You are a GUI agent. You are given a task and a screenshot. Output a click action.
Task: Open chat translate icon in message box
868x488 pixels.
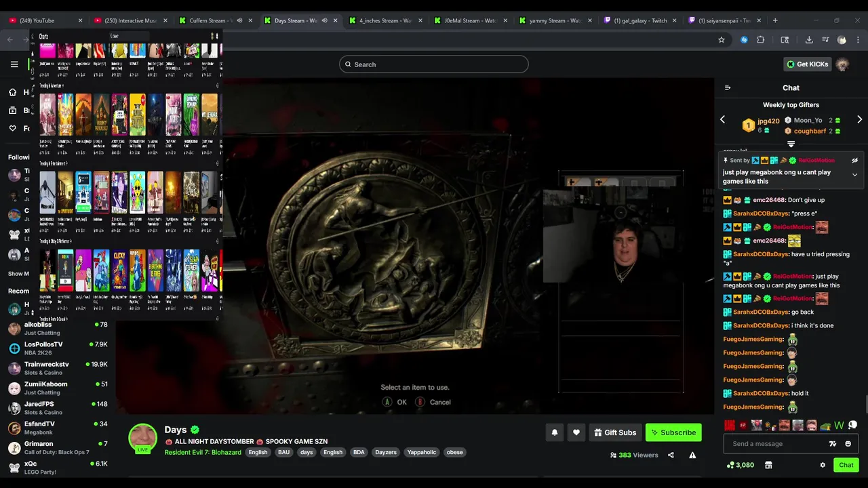(x=833, y=444)
